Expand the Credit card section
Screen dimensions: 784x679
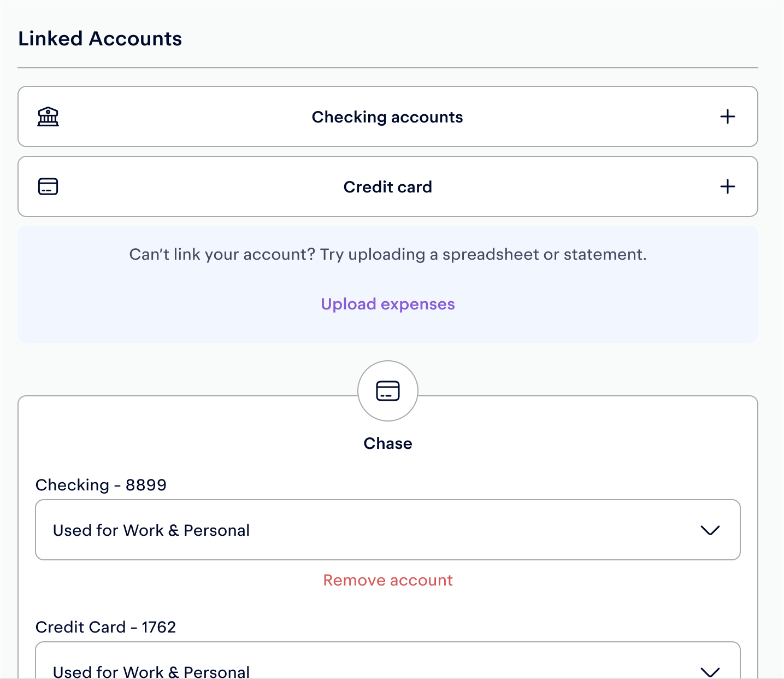point(388,186)
